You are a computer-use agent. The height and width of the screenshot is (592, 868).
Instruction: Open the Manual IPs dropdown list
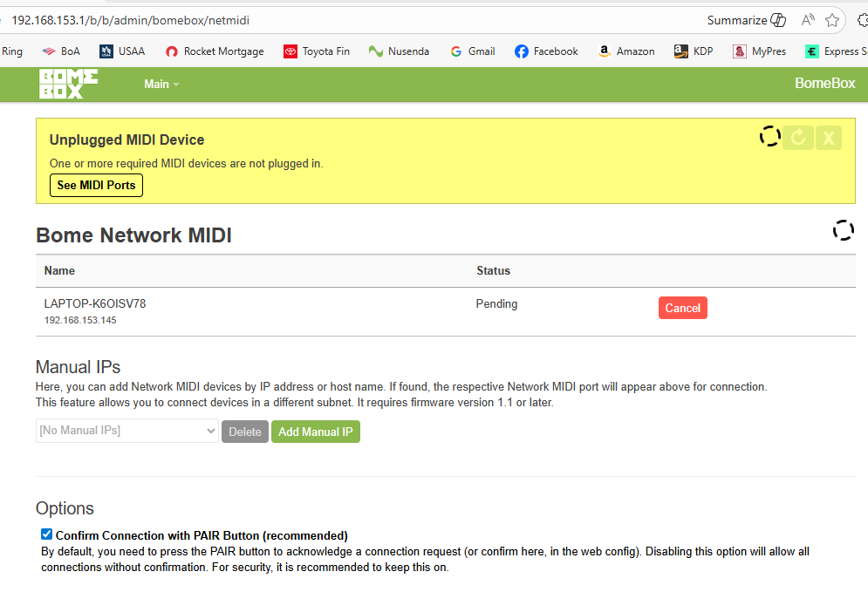pos(127,431)
